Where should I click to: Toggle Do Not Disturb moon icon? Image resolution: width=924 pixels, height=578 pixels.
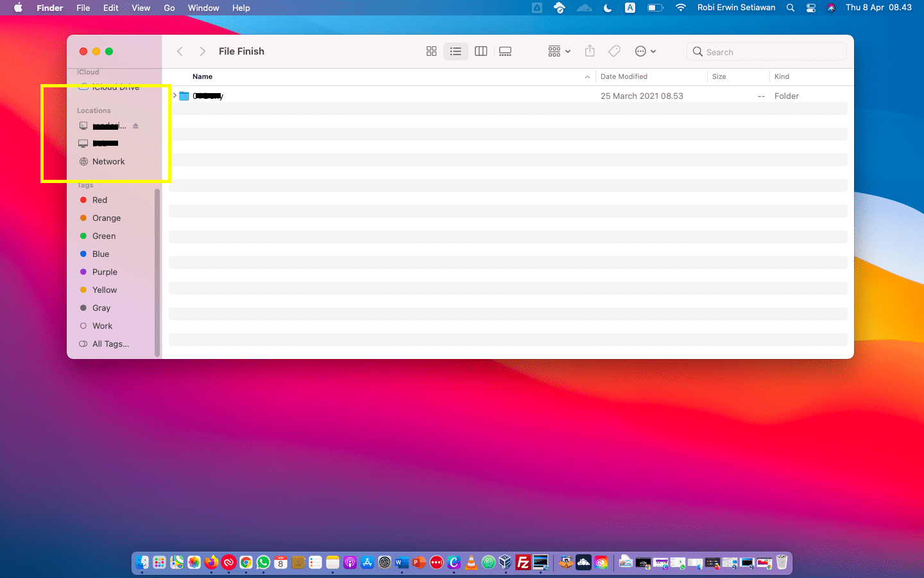click(608, 8)
